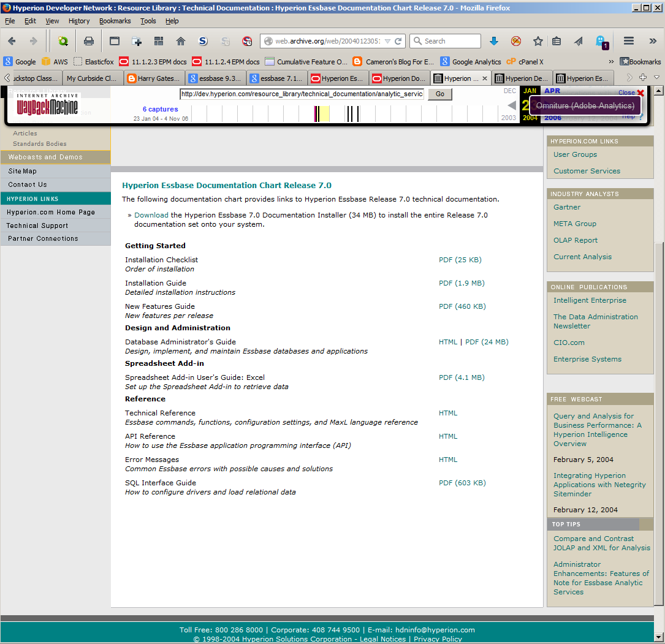Click the yellow highlighted timeline capture
Screen dimensions: 665x644
click(324, 113)
